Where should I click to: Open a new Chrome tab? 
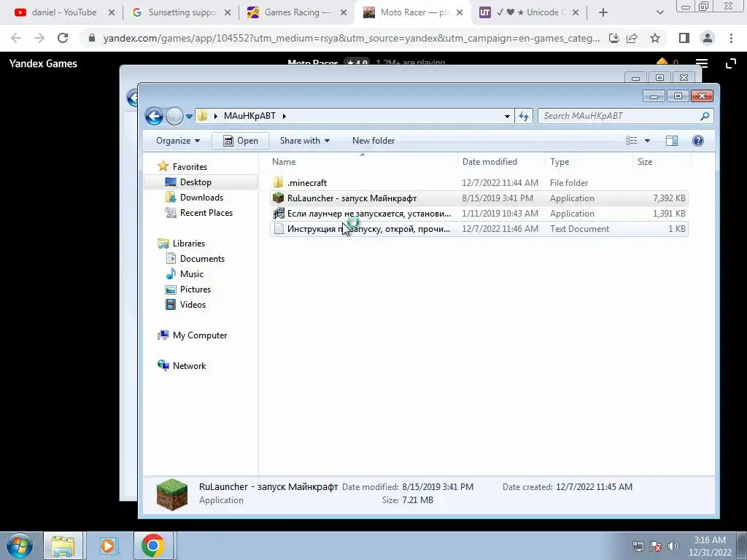(603, 12)
